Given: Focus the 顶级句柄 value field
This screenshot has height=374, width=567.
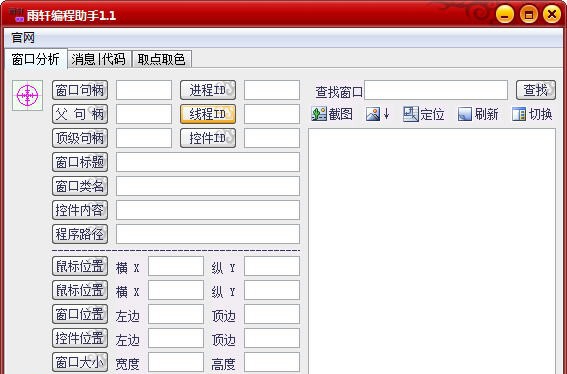Looking at the screenshot, I should tap(144, 138).
